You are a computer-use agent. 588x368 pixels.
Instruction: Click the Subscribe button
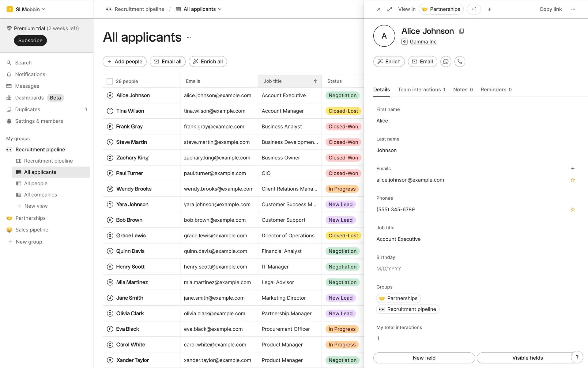[x=30, y=40]
